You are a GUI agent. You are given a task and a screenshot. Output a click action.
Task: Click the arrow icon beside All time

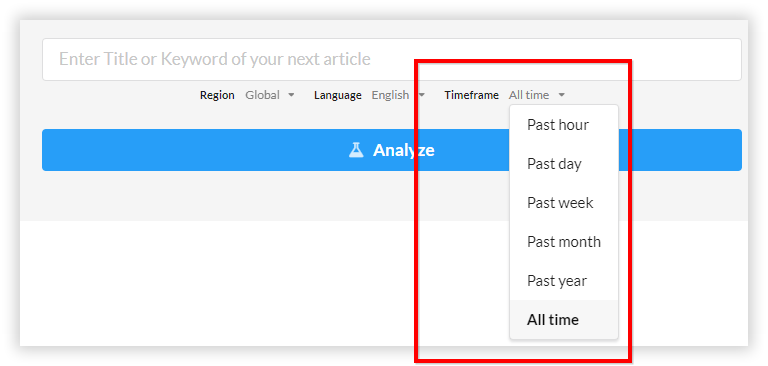click(x=562, y=95)
